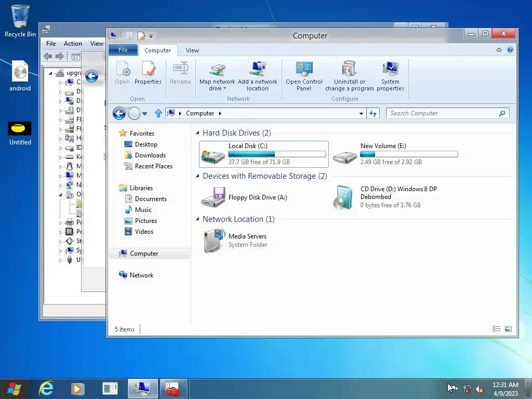Screen dimensions: 532x399
Task: Go to Downloads in Favorites
Action: point(150,155)
